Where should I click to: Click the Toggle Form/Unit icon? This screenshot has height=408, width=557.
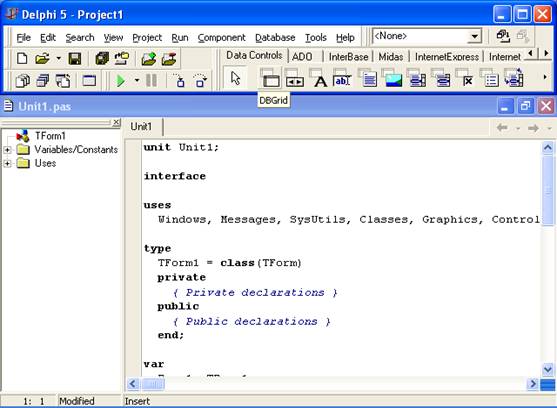coord(63,81)
